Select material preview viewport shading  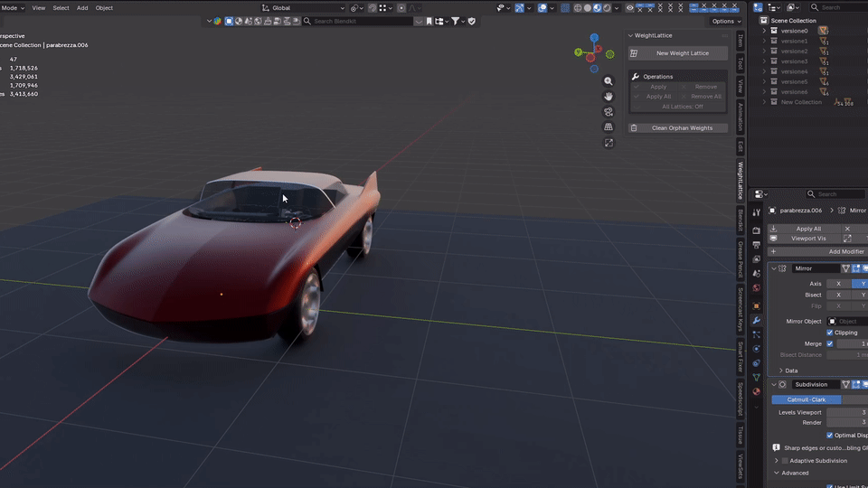(x=598, y=8)
